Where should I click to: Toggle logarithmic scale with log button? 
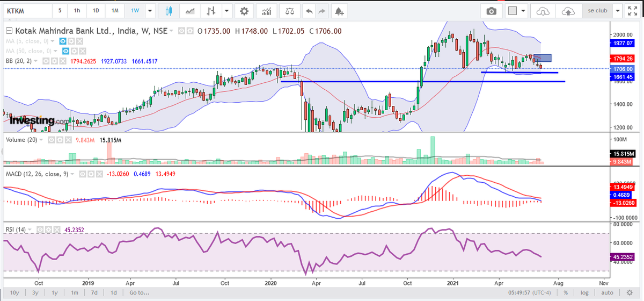585,292
